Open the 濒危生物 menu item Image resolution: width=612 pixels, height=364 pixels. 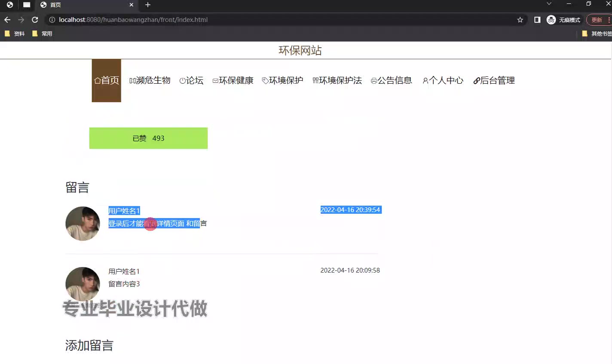[150, 81]
